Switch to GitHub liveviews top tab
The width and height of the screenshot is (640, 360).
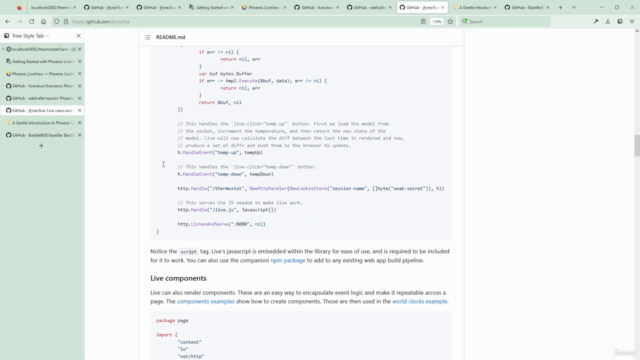[316, 7]
